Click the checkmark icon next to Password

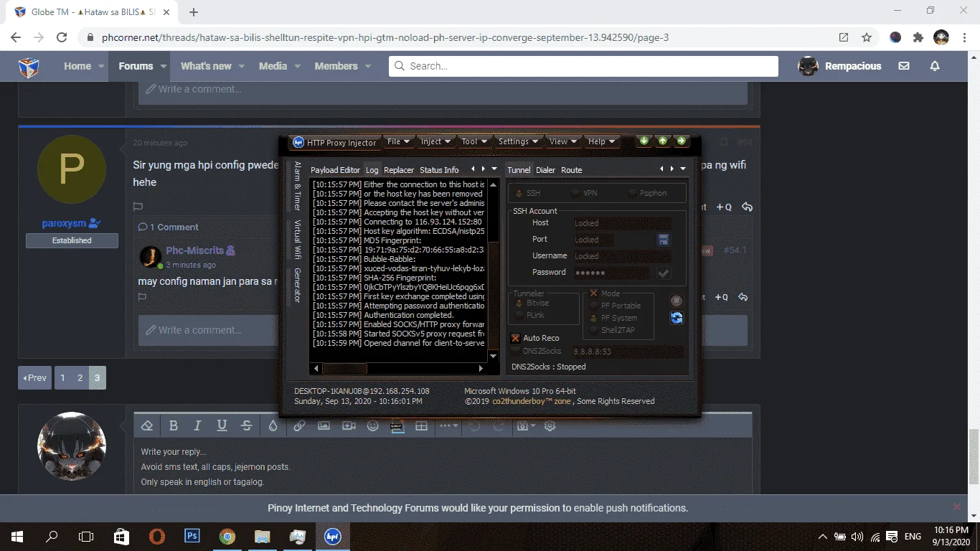coord(664,273)
